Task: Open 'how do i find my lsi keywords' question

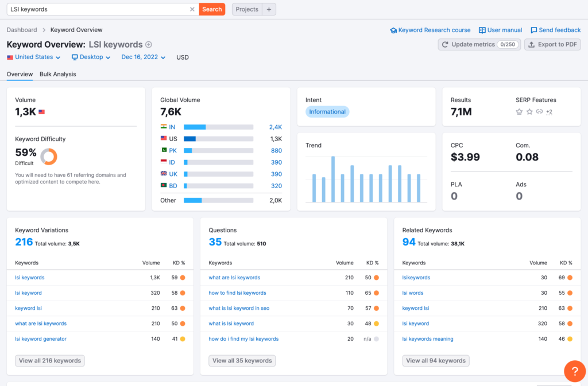Action: pyautogui.click(x=243, y=339)
